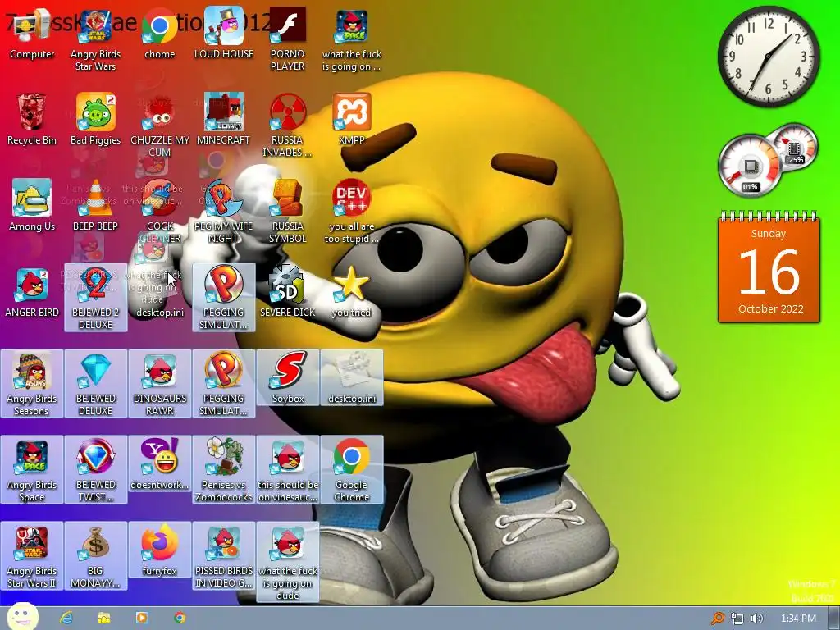Select the 'doesntwork...' Yahoo icon
840x630 pixels.
[160, 464]
